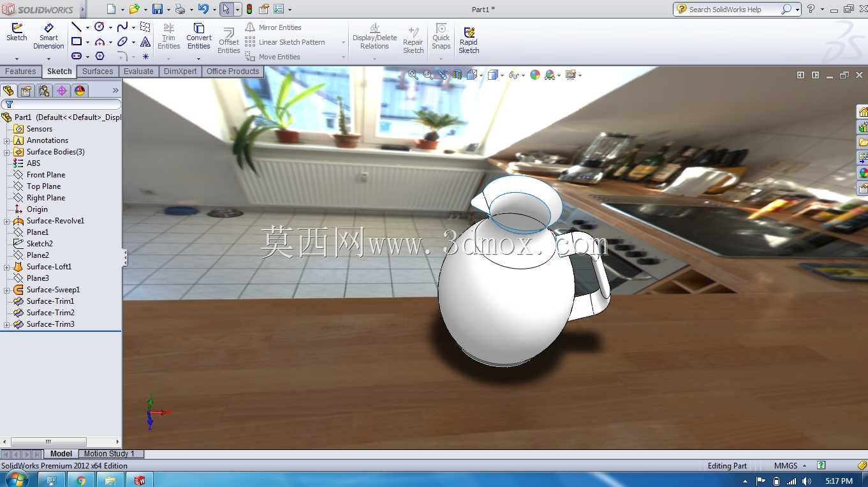Click the Hide/Show Items glasses icon
The width and height of the screenshot is (868, 487).
[513, 75]
